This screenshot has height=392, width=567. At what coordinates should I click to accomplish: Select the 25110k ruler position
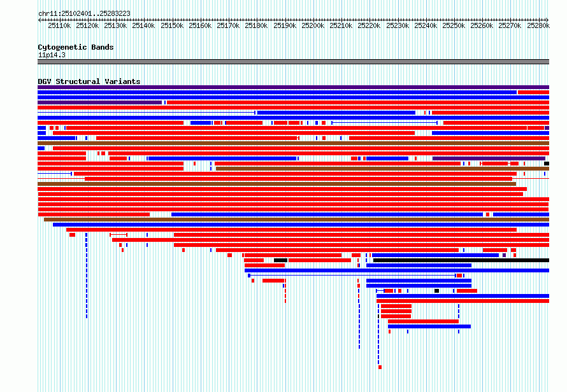(x=59, y=25)
